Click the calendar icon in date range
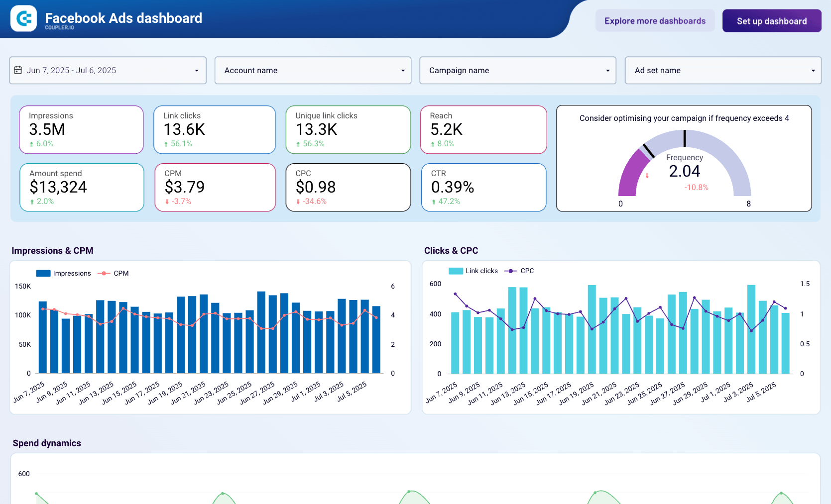 tap(18, 70)
